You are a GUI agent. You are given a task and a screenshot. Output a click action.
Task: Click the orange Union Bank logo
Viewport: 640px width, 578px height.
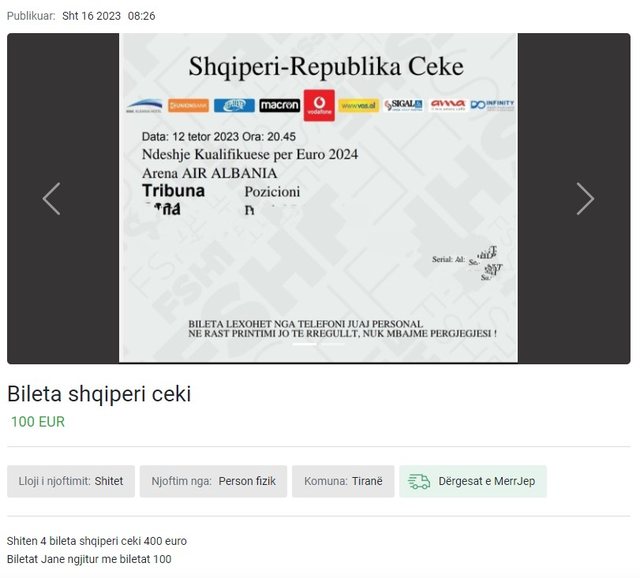tap(188, 106)
